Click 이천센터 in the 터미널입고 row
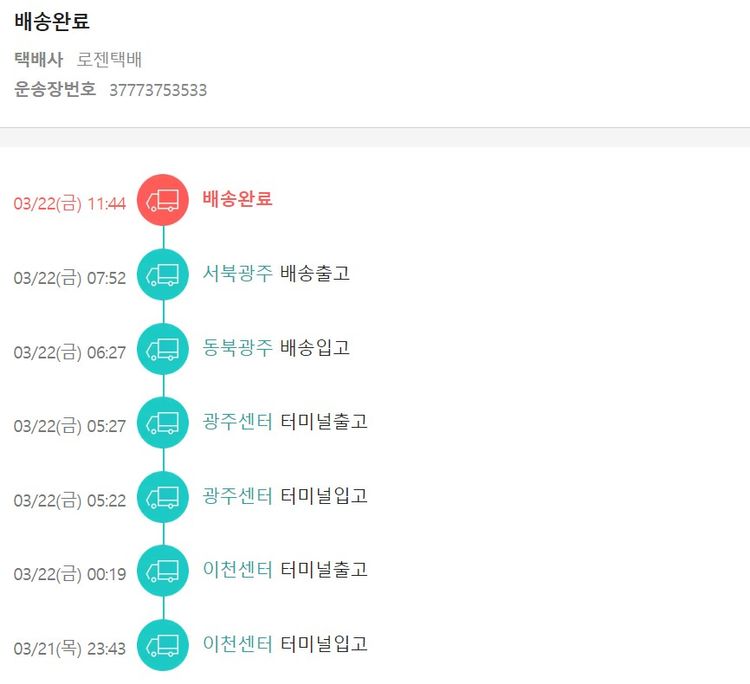 pyautogui.click(x=237, y=643)
